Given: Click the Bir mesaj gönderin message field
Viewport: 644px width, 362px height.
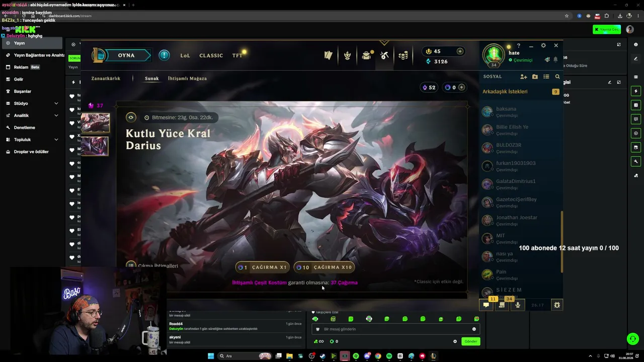Looking at the screenshot, I should (395, 329).
